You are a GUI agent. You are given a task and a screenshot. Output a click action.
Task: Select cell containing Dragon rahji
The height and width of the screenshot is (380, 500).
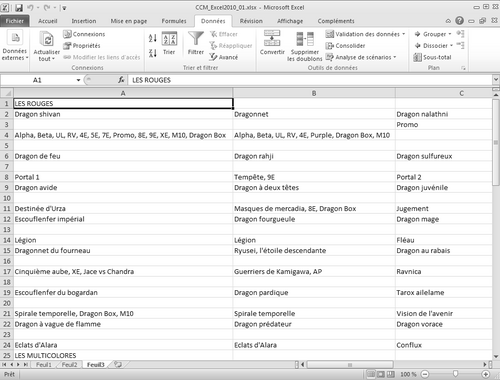pos(314,156)
